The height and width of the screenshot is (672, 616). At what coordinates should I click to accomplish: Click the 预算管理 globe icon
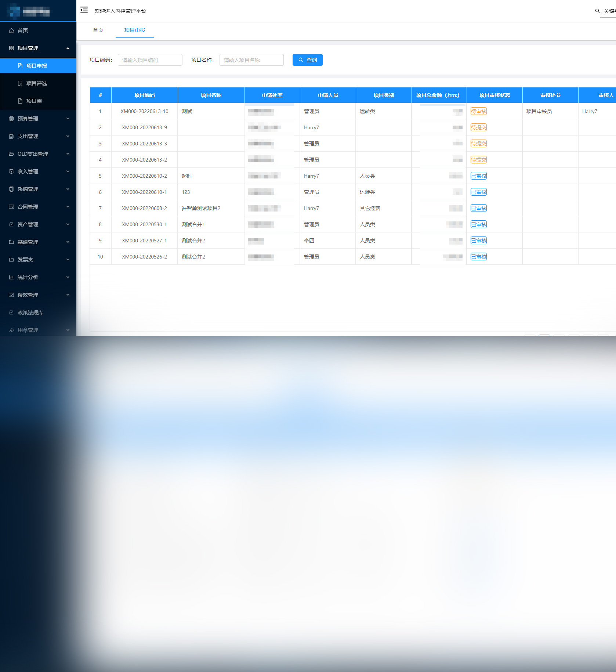11,119
